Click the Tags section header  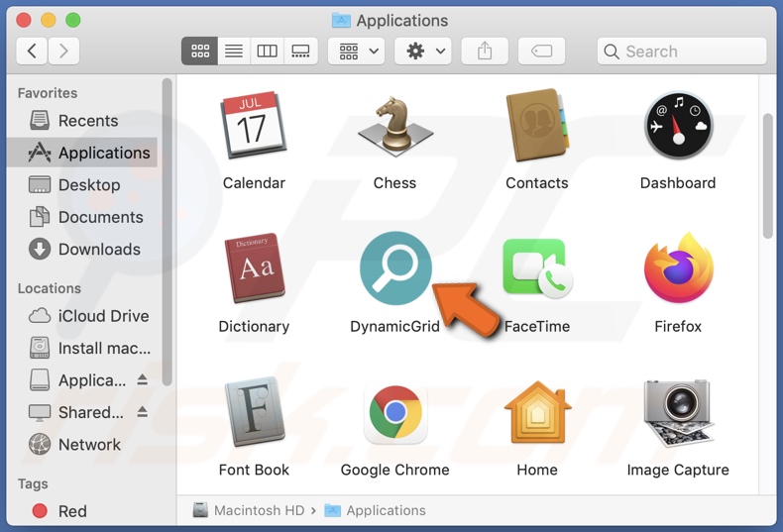(x=33, y=484)
